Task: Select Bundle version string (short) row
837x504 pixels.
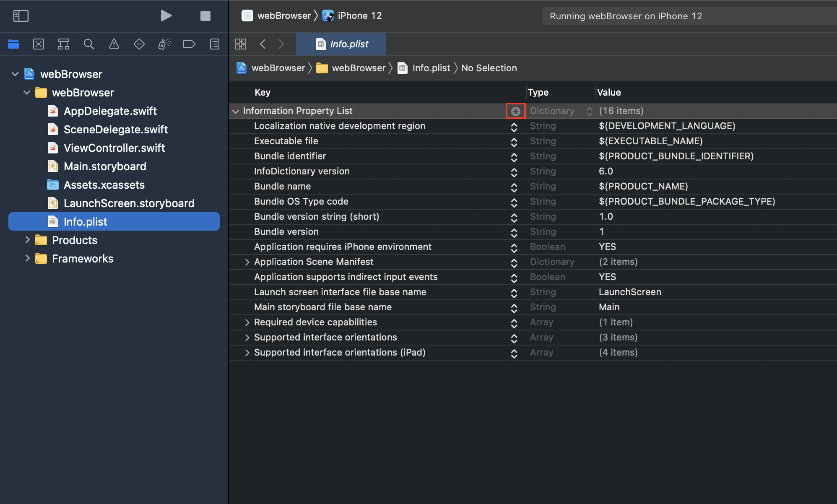Action: point(533,216)
